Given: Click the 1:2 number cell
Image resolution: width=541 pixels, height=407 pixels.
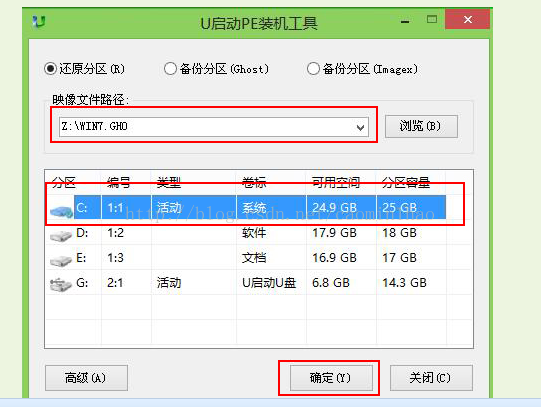Looking at the screenshot, I should tap(115, 233).
